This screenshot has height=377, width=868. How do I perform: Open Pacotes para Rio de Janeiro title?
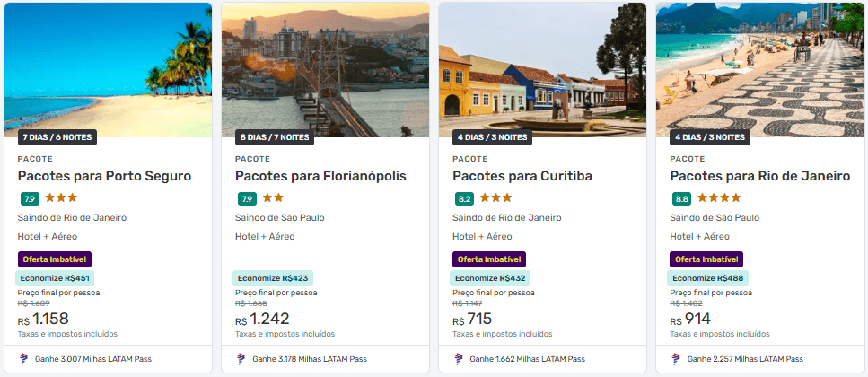760,176
